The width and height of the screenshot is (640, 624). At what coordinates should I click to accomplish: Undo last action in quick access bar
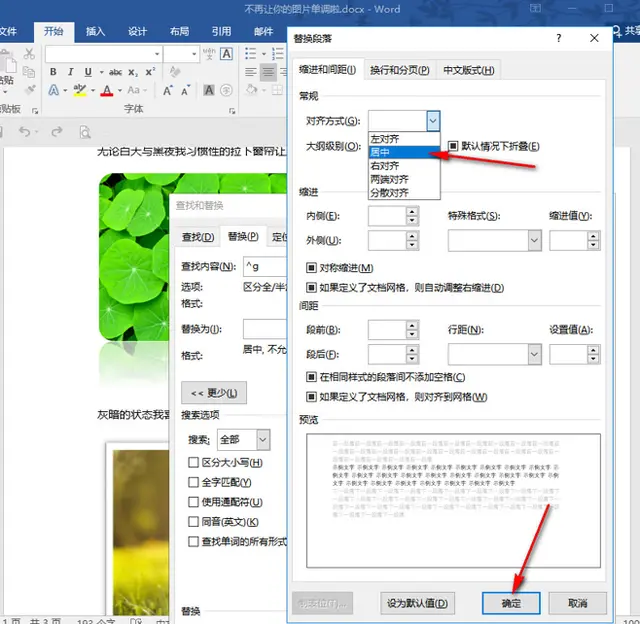(x=24, y=132)
